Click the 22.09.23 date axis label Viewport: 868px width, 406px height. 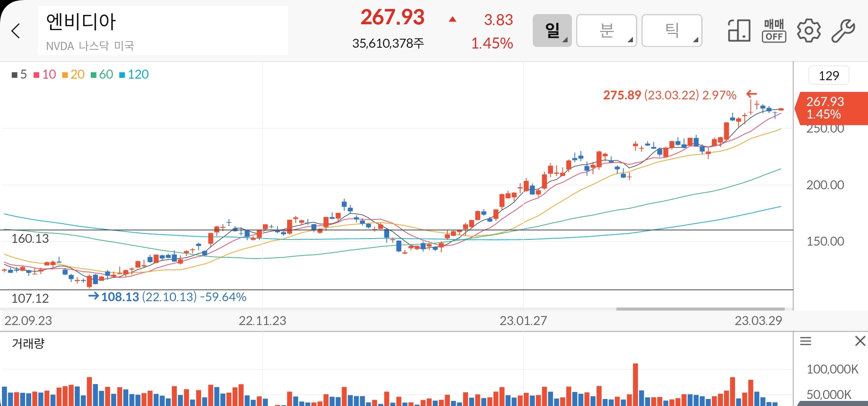click(28, 321)
